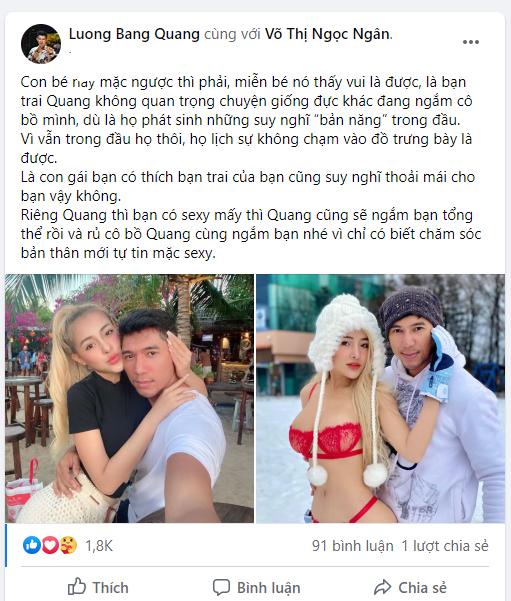Click the thumbs-up icon beside Thích

(77, 586)
